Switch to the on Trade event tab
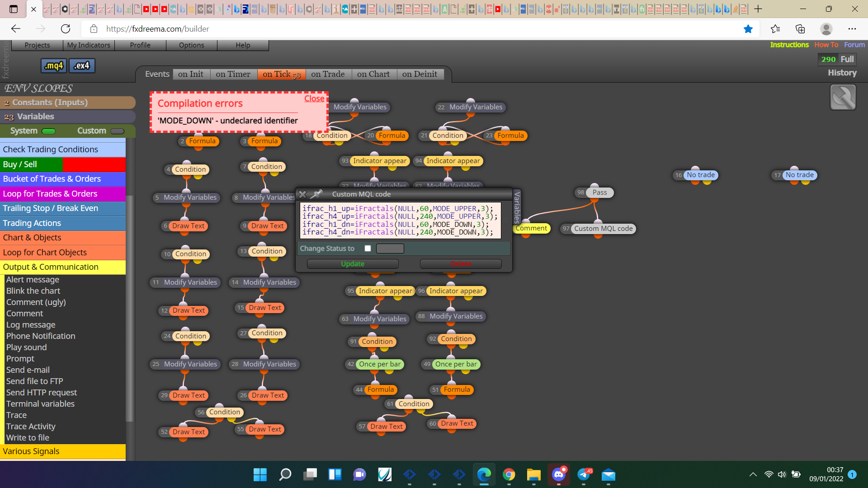The height and width of the screenshot is (488, 868). coord(328,74)
